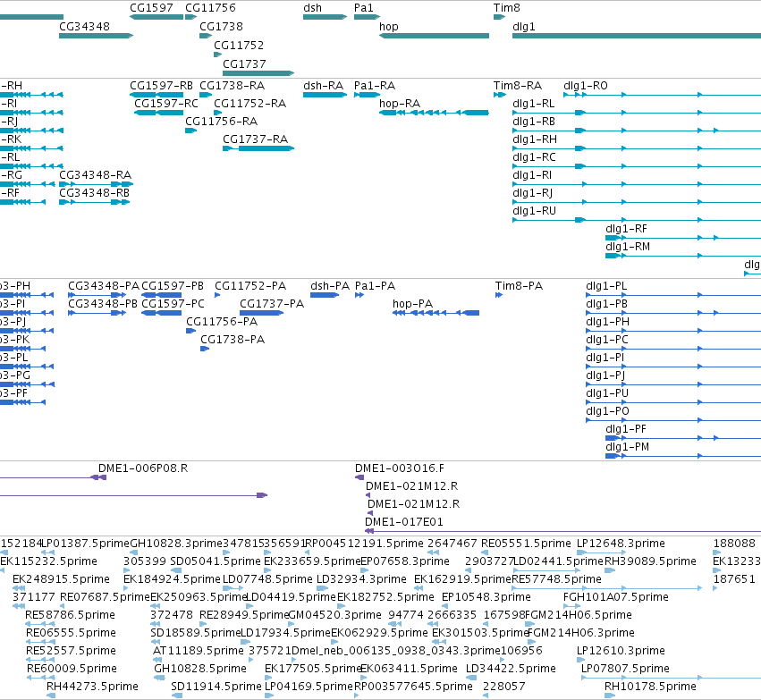Select EST LP12648.3prime
Screen dimensions: 761x700
pos(621,544)
